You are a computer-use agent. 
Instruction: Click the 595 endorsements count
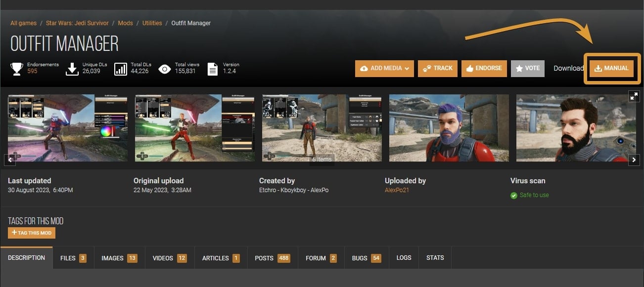point(32,71)
